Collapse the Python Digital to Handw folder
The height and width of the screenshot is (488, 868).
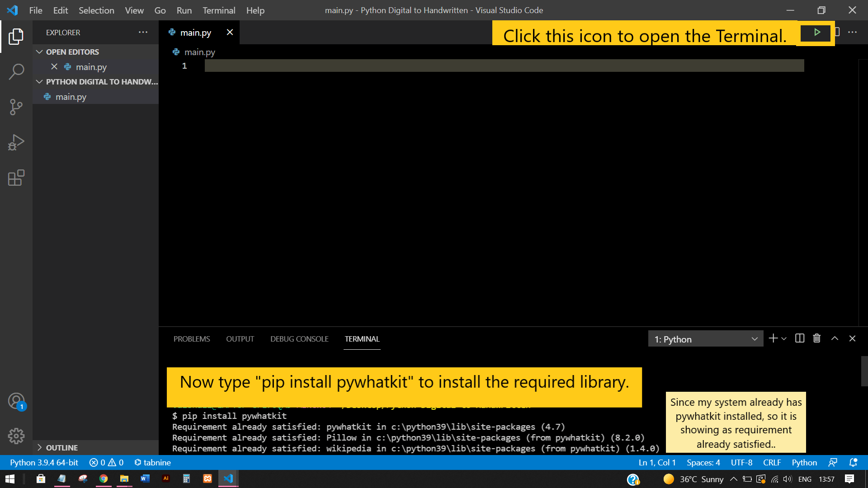39,82
